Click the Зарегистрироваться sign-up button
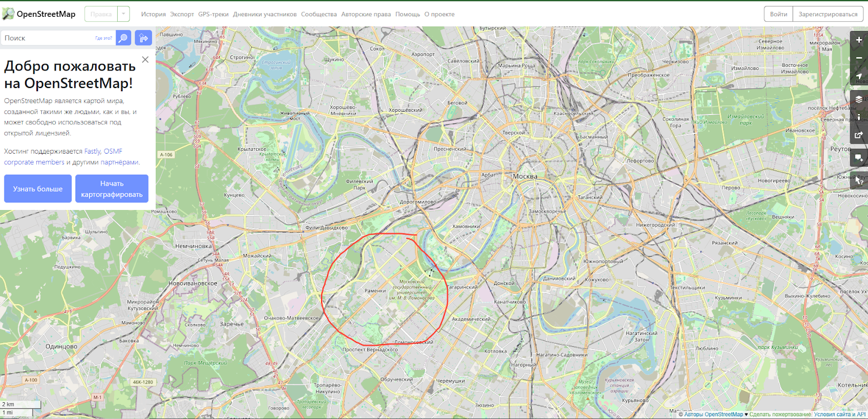The image size is (868, 419). point(828,14)
